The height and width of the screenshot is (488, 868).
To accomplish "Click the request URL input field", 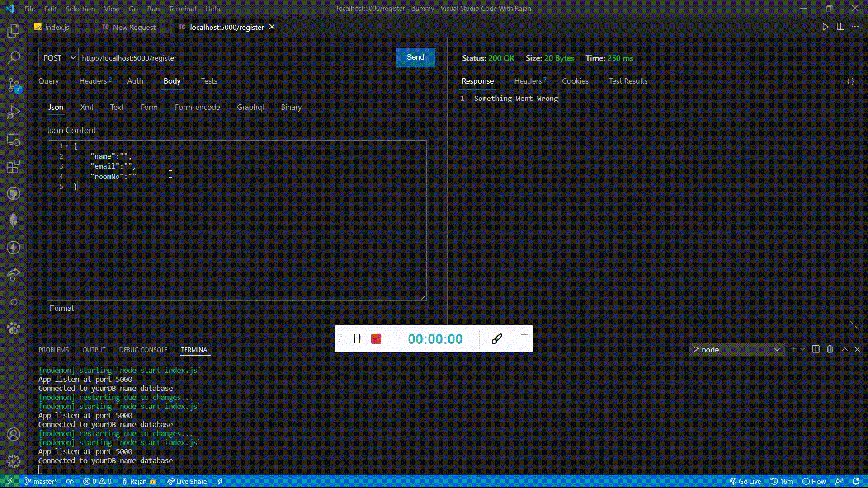I will (x=237, y=58).
